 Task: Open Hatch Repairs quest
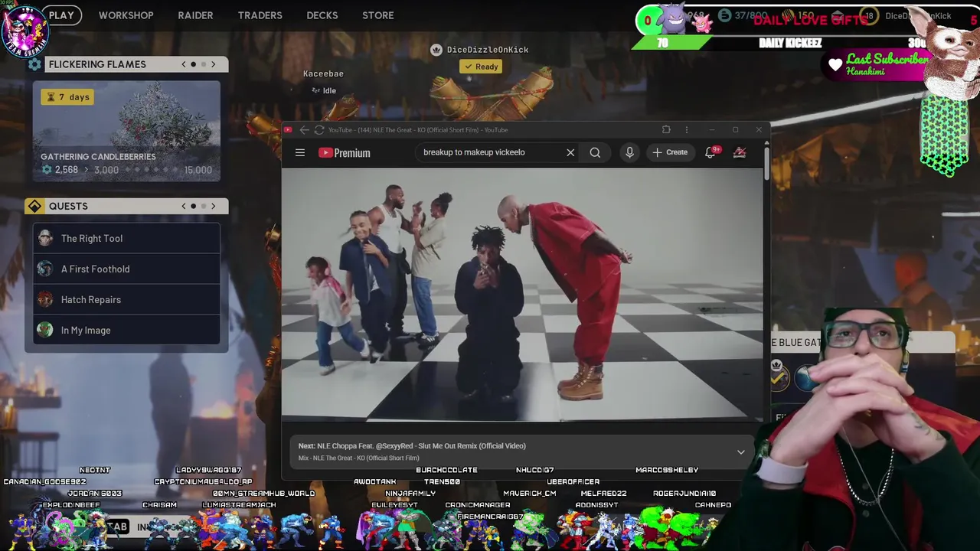[126, 299]
